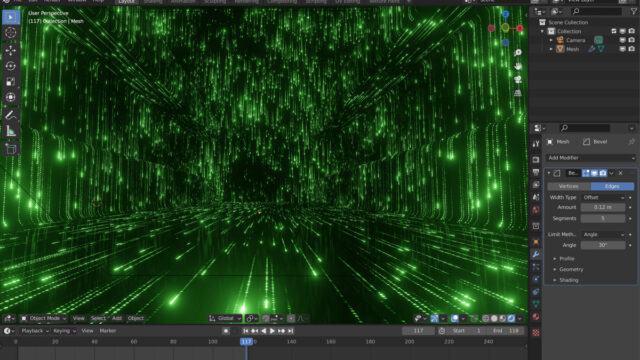Toggle Camera render icon in outliner
640x360 pixels.
click(632, 40)
